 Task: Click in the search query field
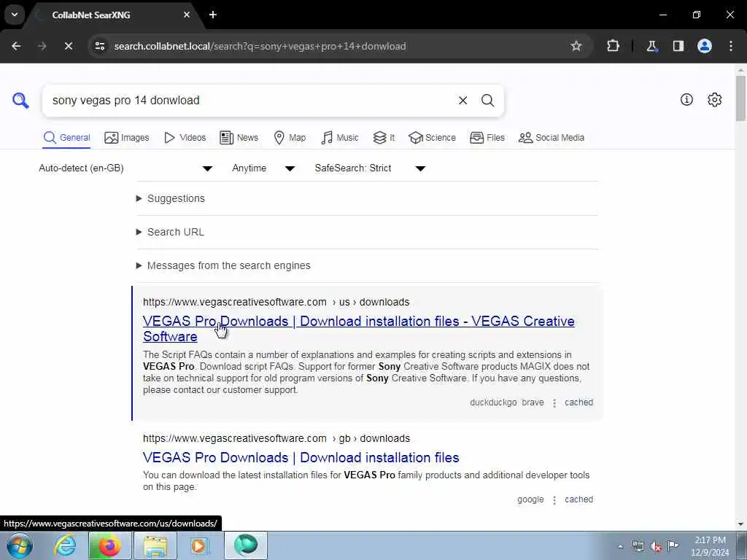point(250,101)
